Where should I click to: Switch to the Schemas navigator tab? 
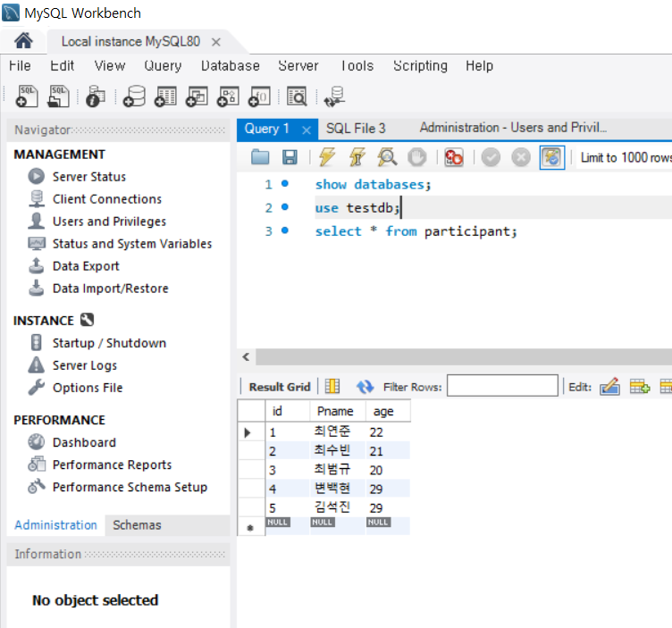[137, 524]
